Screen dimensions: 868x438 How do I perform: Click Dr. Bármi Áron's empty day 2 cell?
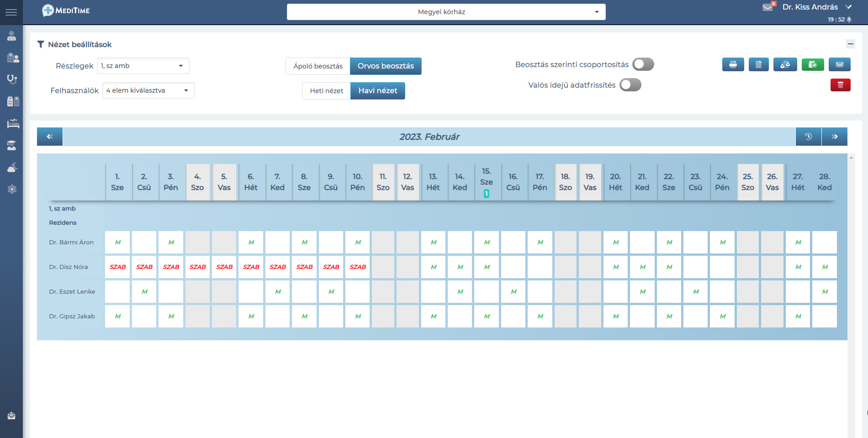[x=144, y=243]
